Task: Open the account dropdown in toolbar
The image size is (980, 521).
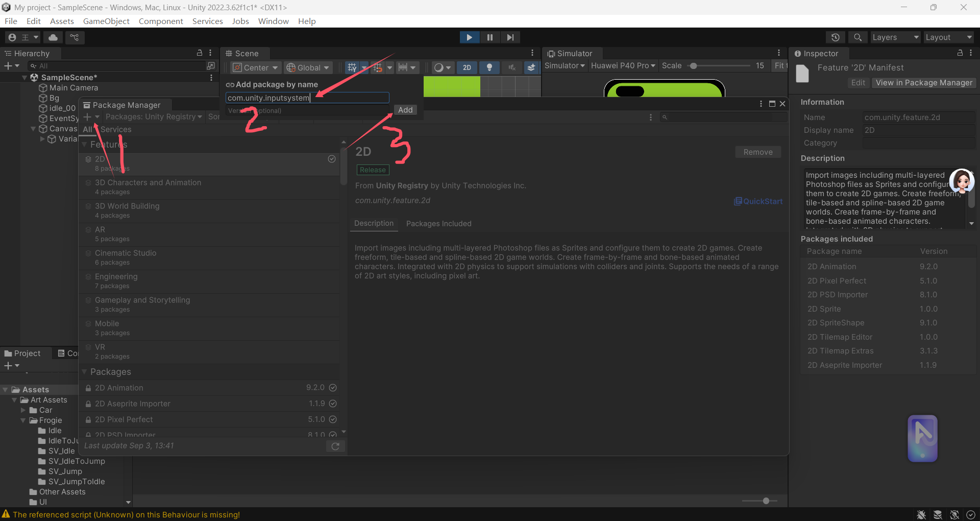Action: coord(23,37)
